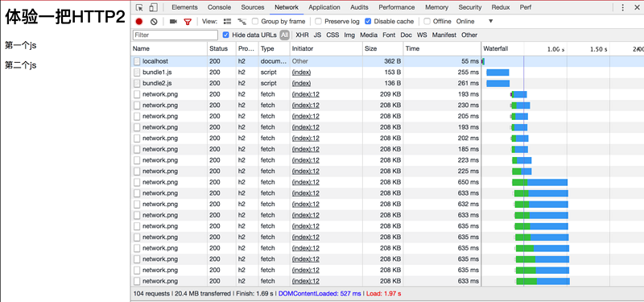Click the Load: 1.97 s status text
The image size is (644, 302).
(383, 294)
